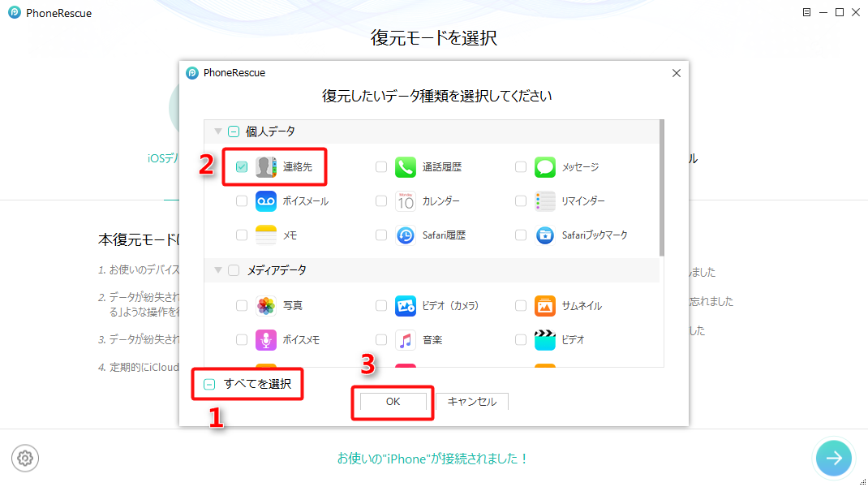The image size is (868, 487).
Task: Click the キャンセル button
Action: point(471,402)
